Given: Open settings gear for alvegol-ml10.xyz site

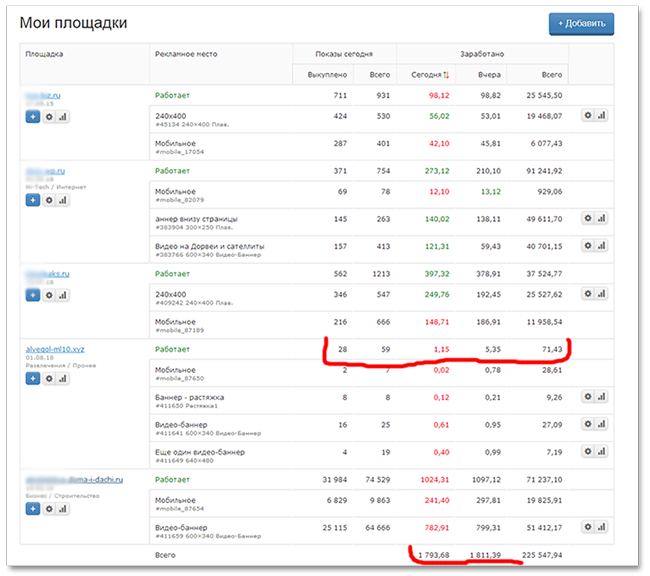Looking at the screenshot, I should pyautogui.click(x=47, y=380).
